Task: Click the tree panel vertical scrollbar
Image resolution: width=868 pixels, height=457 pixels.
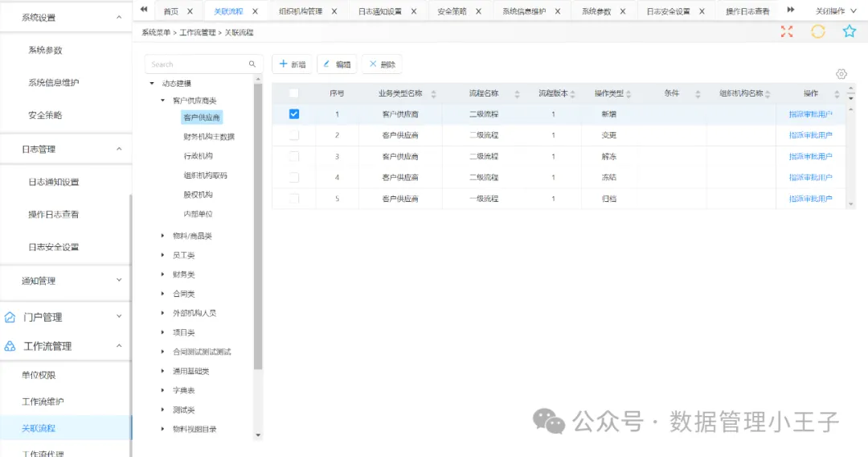Action: coord(258,225)
